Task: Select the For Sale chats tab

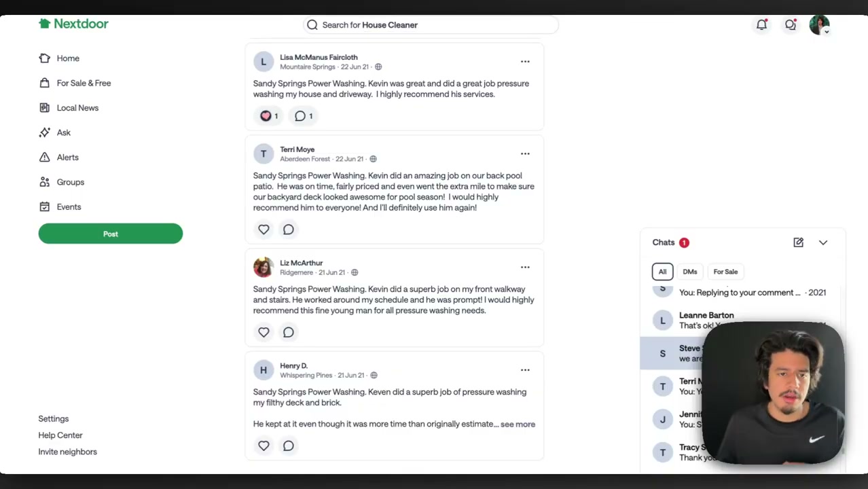Action: point(725,272)
